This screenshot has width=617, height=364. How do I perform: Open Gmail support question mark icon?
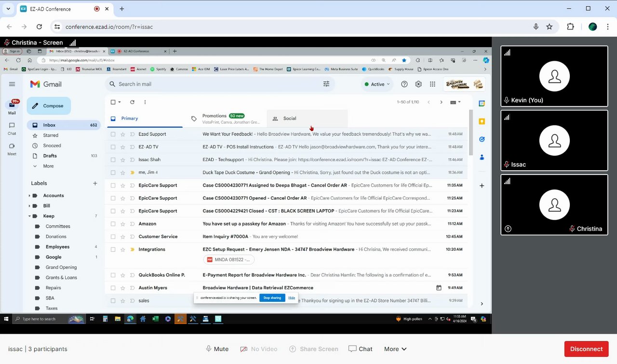pos(404,84)
